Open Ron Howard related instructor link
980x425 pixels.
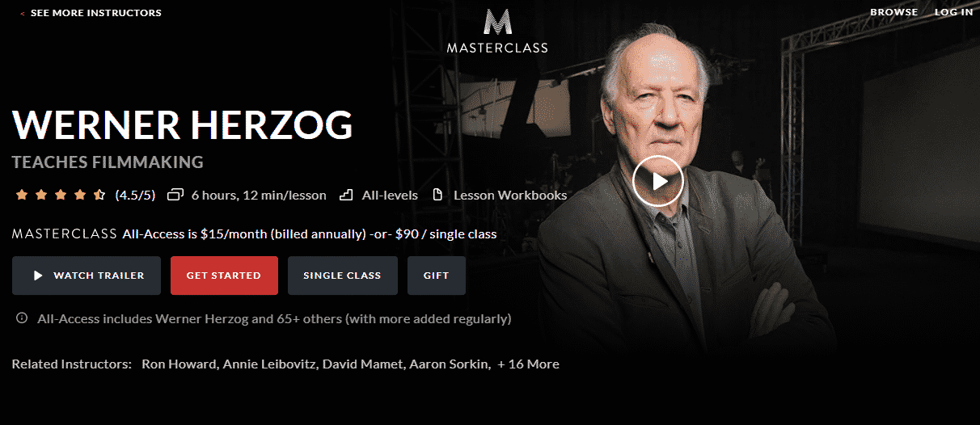pyautogui.click(x=179, y=364)
